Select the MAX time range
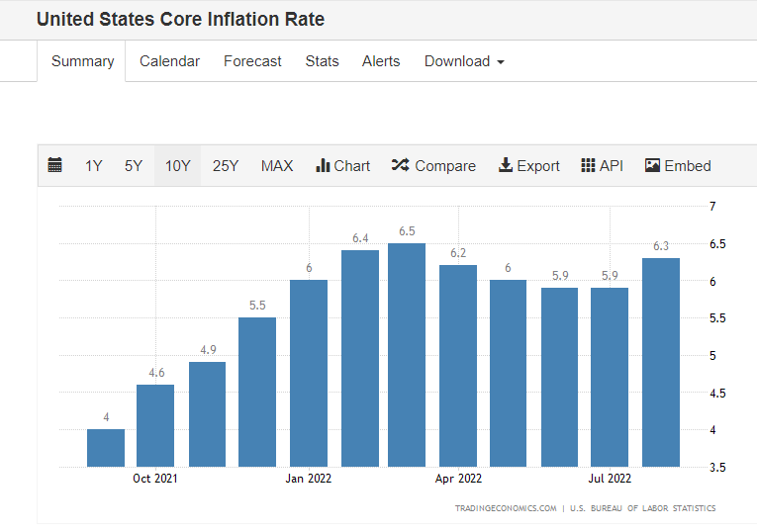 coord(277,166)
